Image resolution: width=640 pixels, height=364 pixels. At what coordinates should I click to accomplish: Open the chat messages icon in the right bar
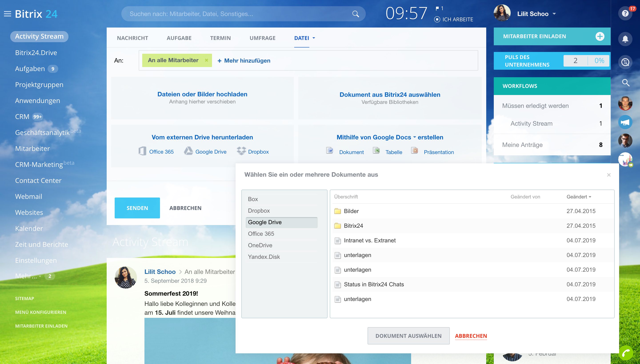[x=625, y=62]
